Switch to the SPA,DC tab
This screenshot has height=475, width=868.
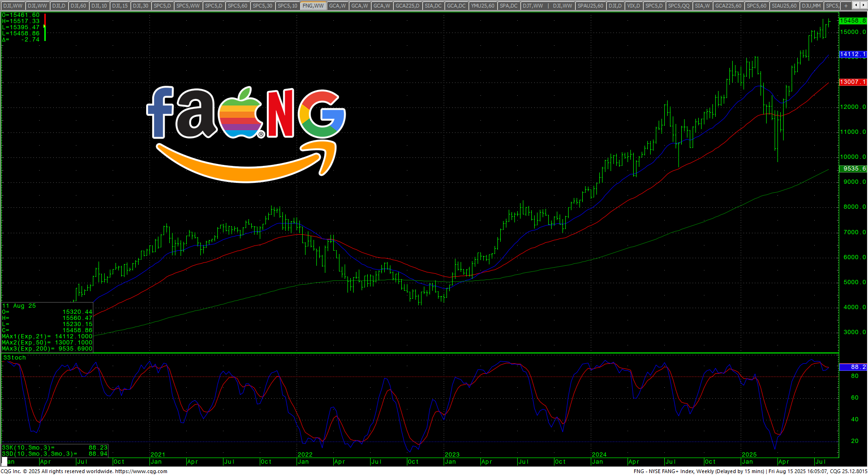pos(509,6)
